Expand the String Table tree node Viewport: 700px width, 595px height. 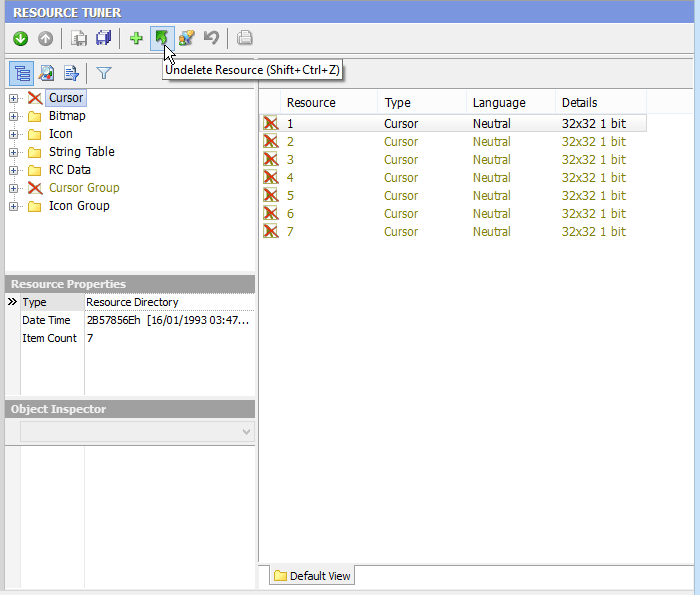point(13,152)
